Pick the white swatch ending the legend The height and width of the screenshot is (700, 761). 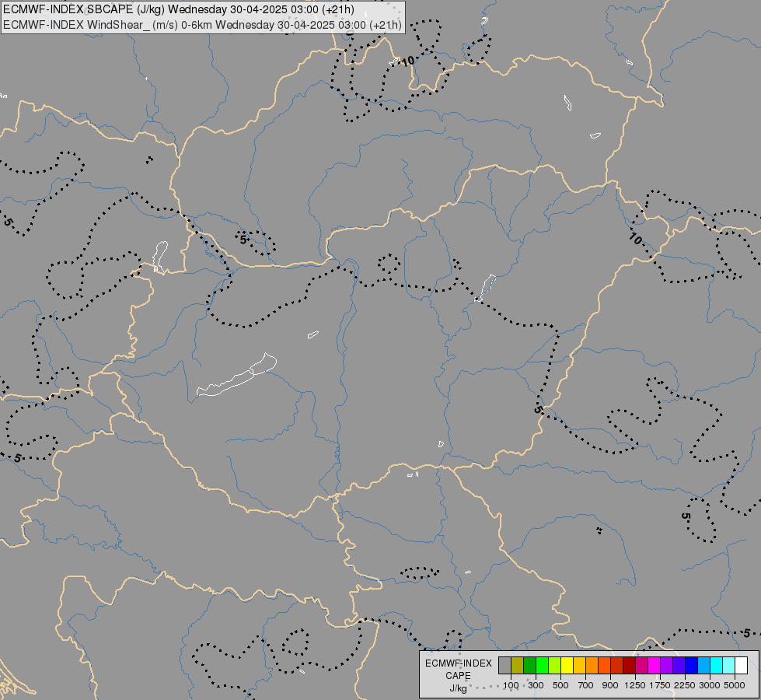pyautogui.click(x=741, y=666)
